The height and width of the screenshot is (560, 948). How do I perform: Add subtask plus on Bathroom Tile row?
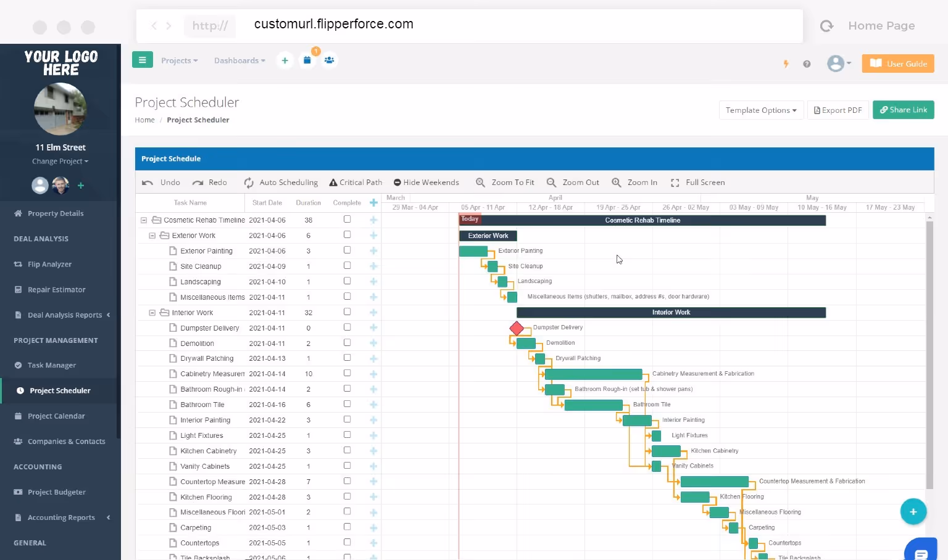373,405
